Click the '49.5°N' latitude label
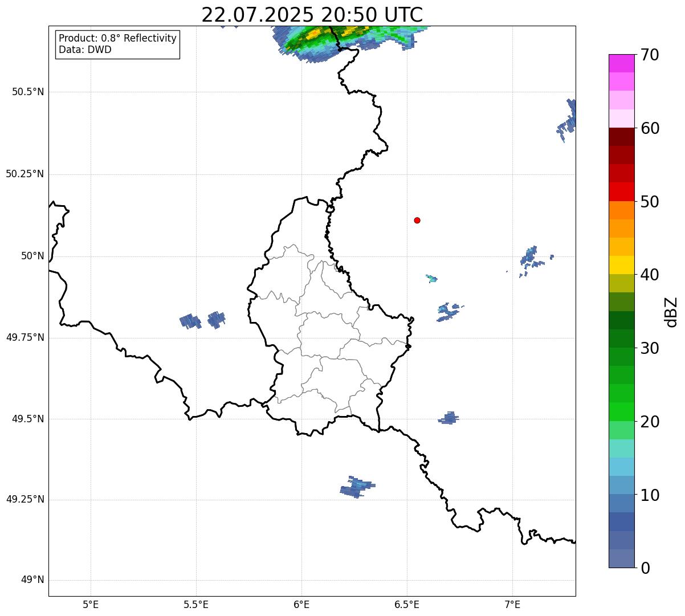The height and width of the screenshot is (616, 685). click(x=28, y=419)
